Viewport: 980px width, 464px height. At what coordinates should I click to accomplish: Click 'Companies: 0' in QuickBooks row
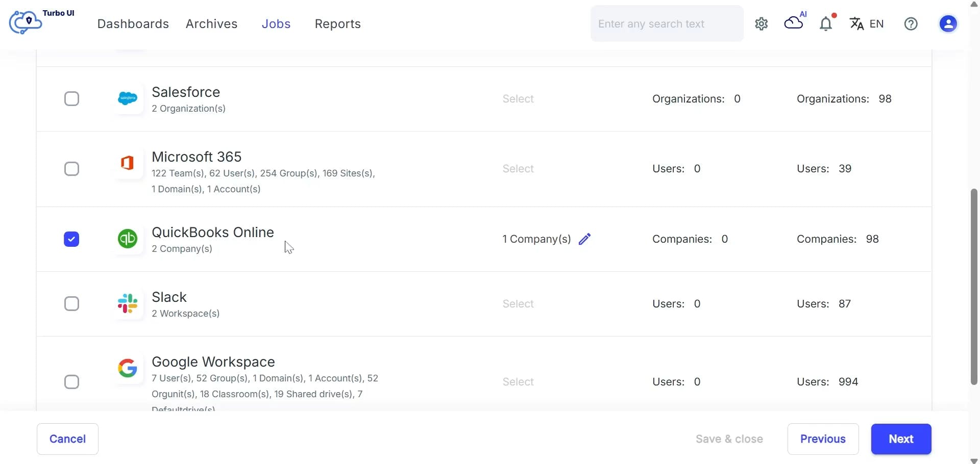click(690, 239)
